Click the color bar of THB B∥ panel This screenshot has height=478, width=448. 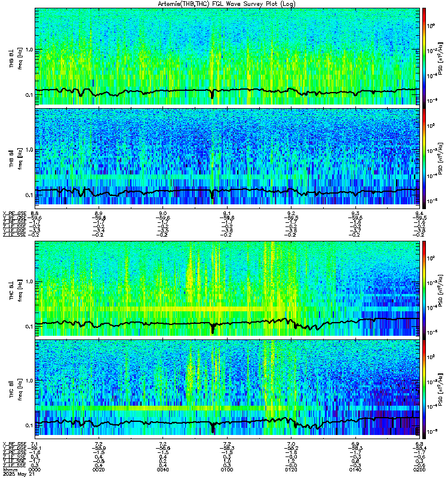[424, 158]
